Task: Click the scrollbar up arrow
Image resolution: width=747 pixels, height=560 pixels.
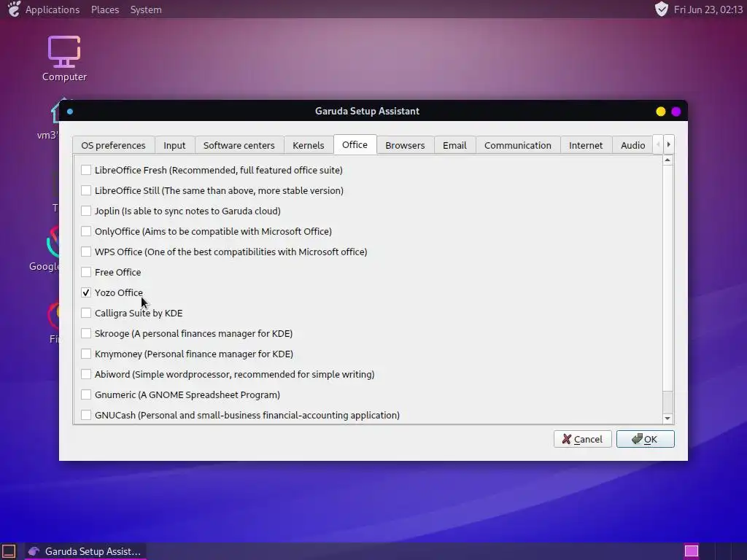Action: [x=667, y=160]
